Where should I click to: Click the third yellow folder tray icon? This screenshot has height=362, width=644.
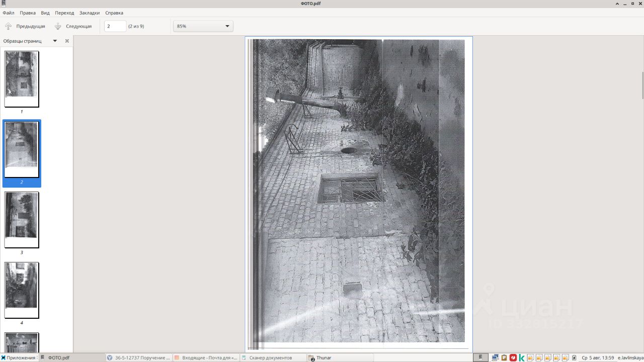click(548, 358)
